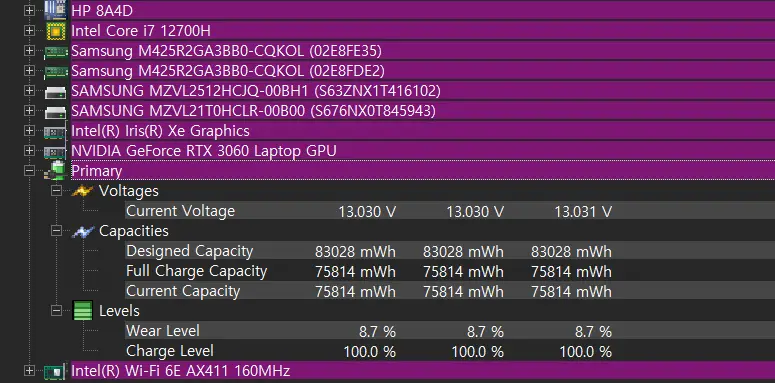
Task: Collapse the Capacities group
Action: (x=57, y=230)
